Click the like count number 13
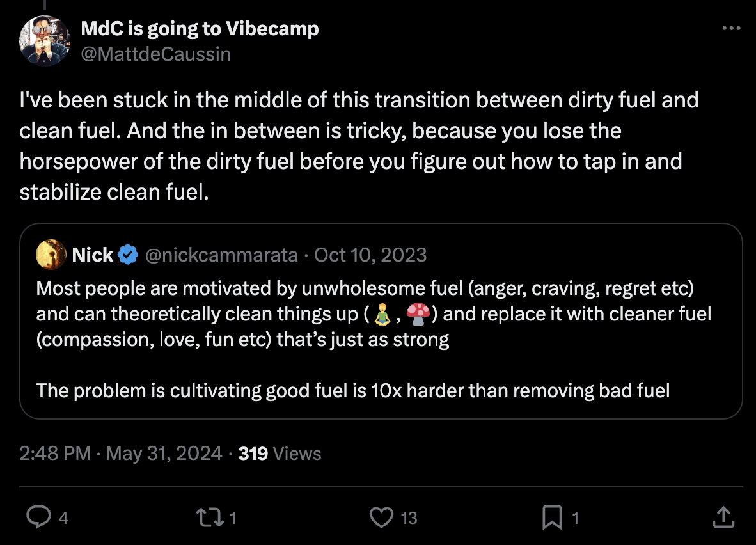 tap(409, 517)
